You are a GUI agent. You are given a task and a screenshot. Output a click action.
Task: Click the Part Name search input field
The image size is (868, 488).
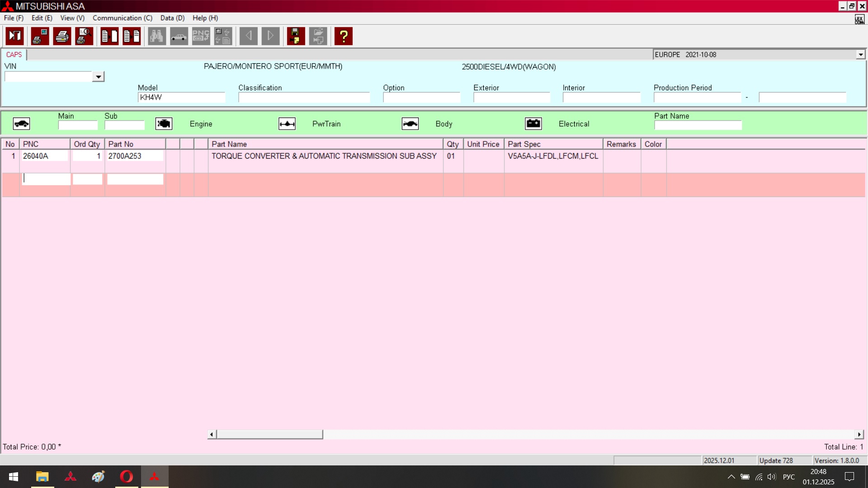pos(698,126)
